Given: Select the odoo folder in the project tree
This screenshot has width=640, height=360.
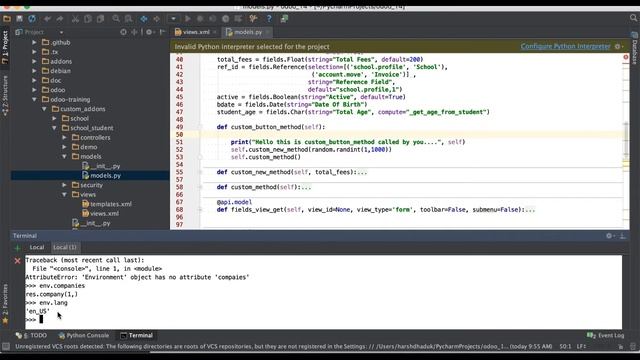Looking at the screenshot, I should pyautogui.click(x=58, y=90).
